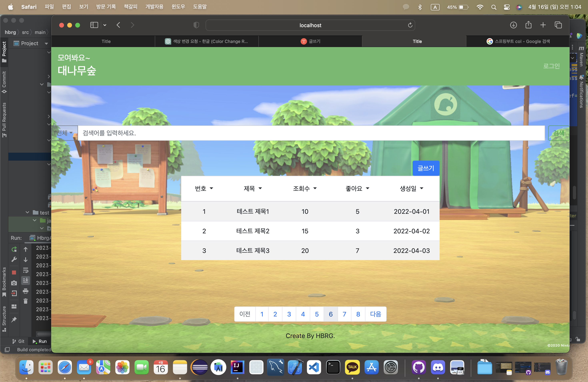Open sidebar options chevron in Safari
This screenshot has height=382, width=588.
coord(105,25)
